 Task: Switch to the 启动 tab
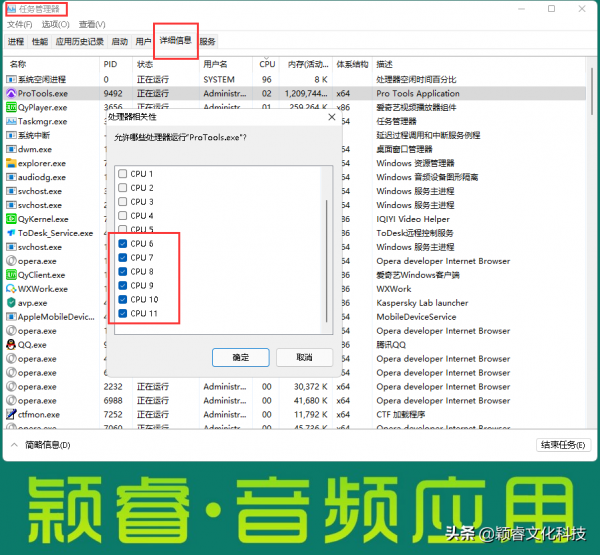click(x=119, y=41)
